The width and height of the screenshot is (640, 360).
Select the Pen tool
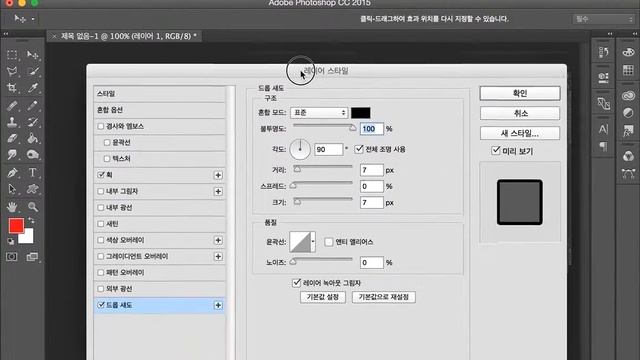click(12, 173)
